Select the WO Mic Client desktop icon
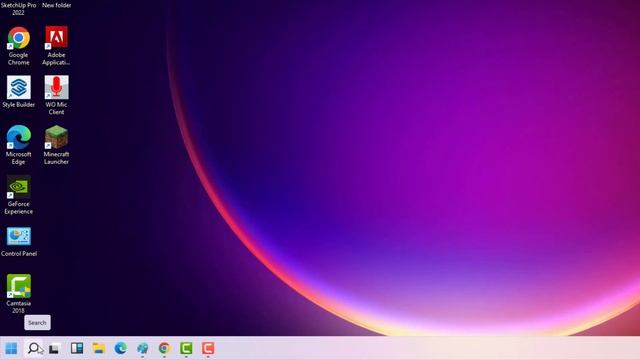Screen dimensions: 640x360 (x=56, y=95)
